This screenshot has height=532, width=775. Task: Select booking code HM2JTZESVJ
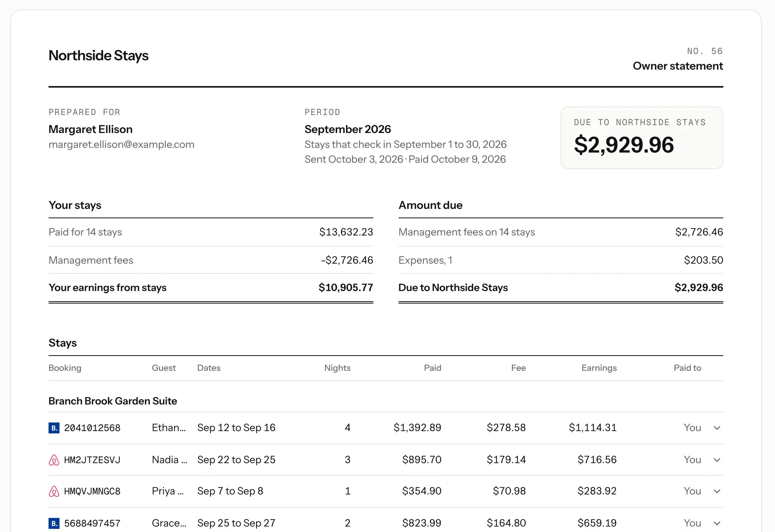[92, 460]
